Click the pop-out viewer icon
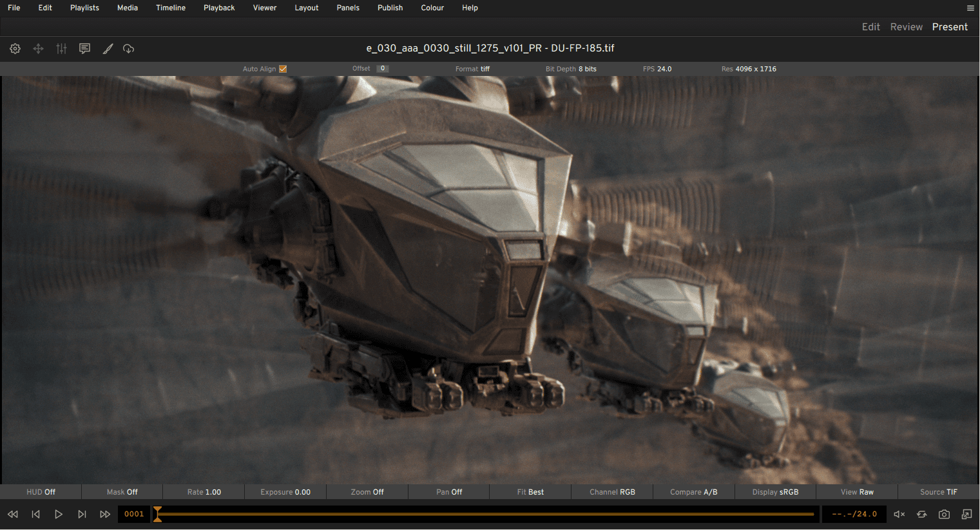The height and width of the screenshot is (530, 980). pyautogui.click(x=966, y=514)
